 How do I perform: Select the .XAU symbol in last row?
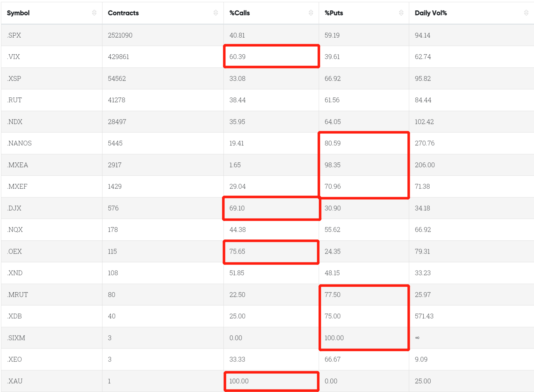pos(15,381)
